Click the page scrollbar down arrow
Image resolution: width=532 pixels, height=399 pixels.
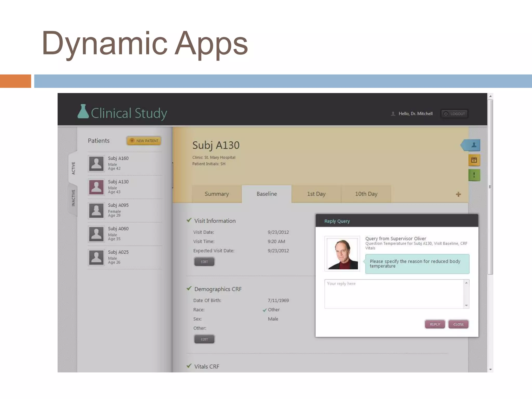(490, 369)
